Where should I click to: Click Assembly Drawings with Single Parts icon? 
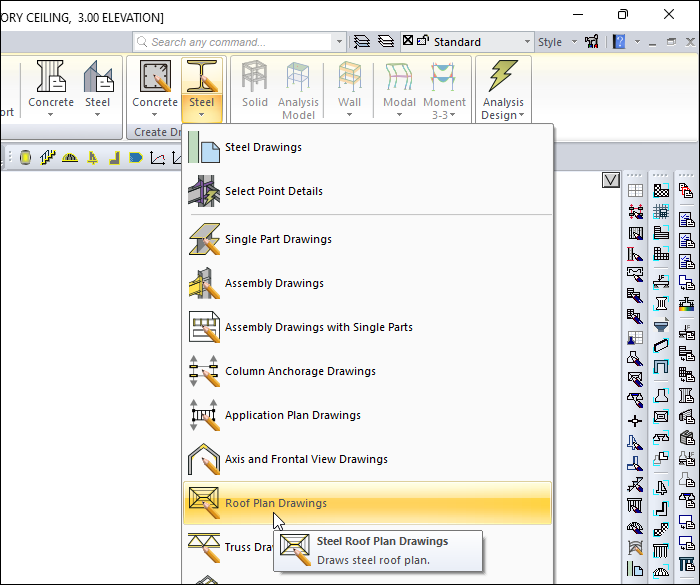click(x=203, y=327)
